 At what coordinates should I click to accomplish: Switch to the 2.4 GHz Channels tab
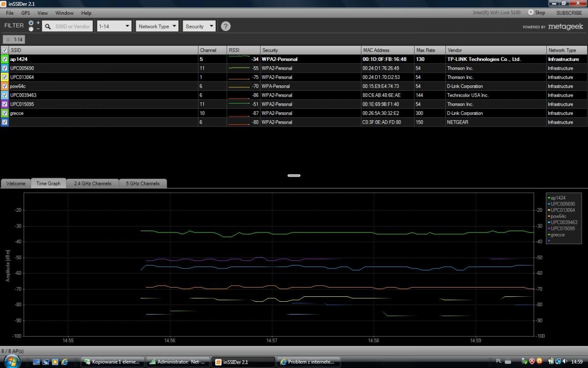click(93, 184)
